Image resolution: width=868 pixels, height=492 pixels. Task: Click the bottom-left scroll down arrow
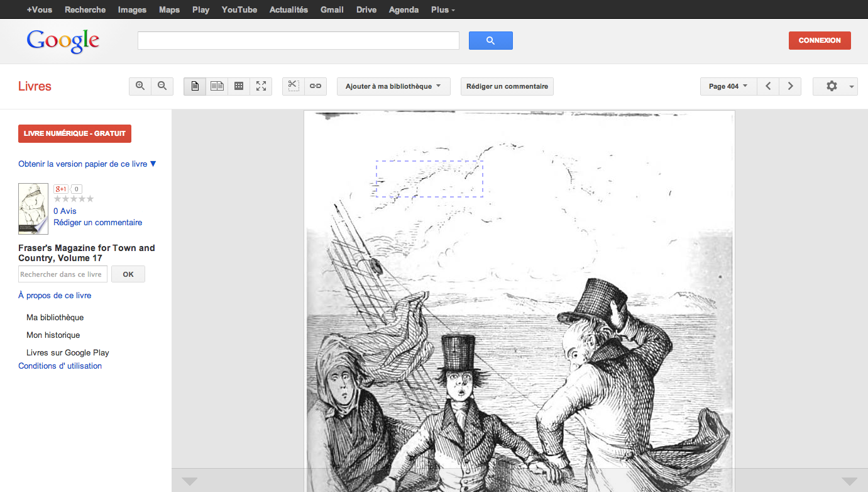189,481
